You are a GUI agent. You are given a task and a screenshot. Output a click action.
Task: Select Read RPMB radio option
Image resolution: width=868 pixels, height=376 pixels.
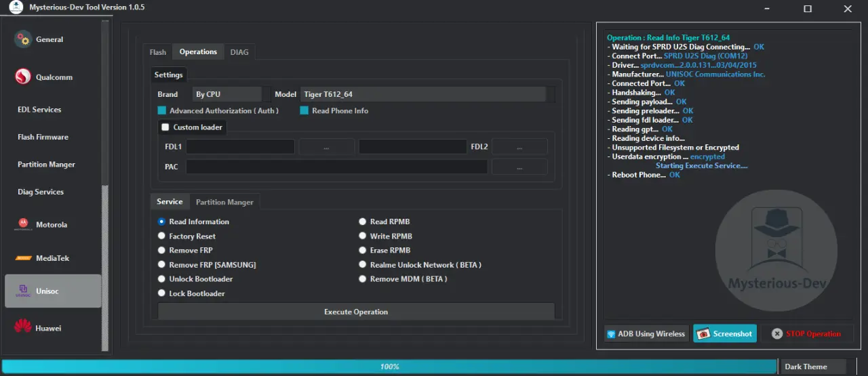pos(363,222)
